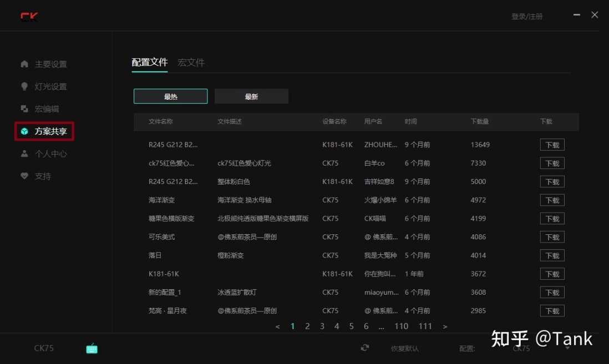
Task: Click the 用户名 column header
Action: [x=373, y=121]
